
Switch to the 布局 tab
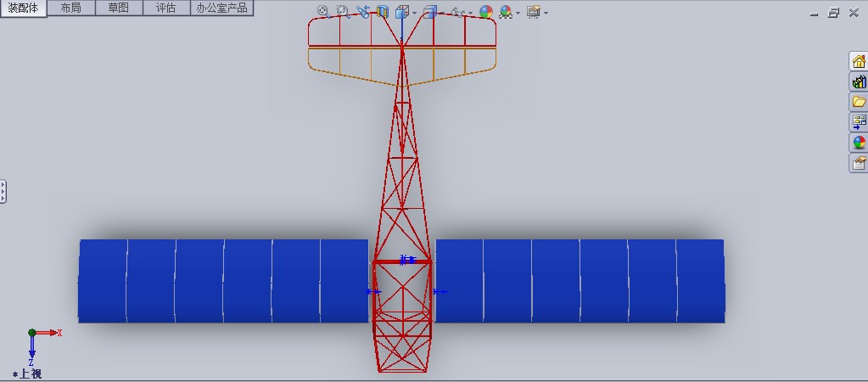point(71,8)
